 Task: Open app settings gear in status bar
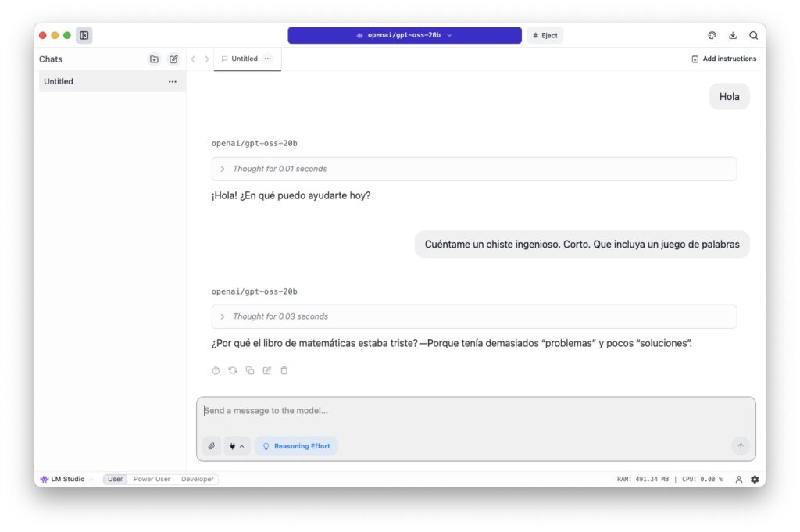click(x=755, y=479)
